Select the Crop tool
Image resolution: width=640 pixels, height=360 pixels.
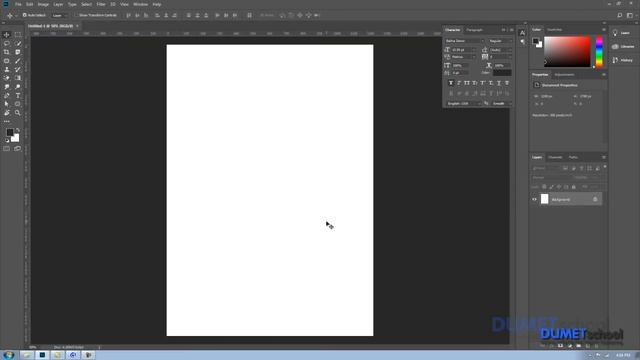[x=7, y=52]
